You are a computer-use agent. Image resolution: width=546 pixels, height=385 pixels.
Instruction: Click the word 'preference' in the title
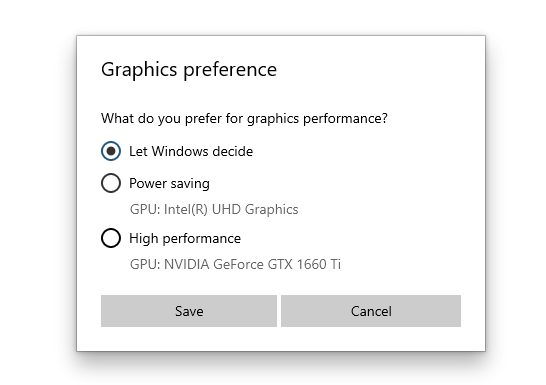(230, 70)
